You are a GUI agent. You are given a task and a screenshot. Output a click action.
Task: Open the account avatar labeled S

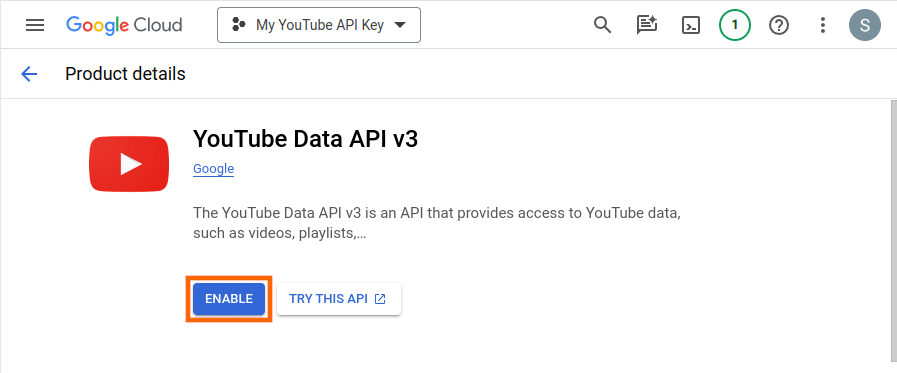(x=864, y=25)
